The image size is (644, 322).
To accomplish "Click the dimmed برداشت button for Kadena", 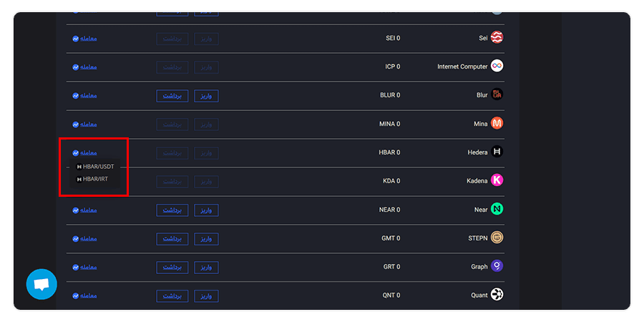I will [172, 182].
